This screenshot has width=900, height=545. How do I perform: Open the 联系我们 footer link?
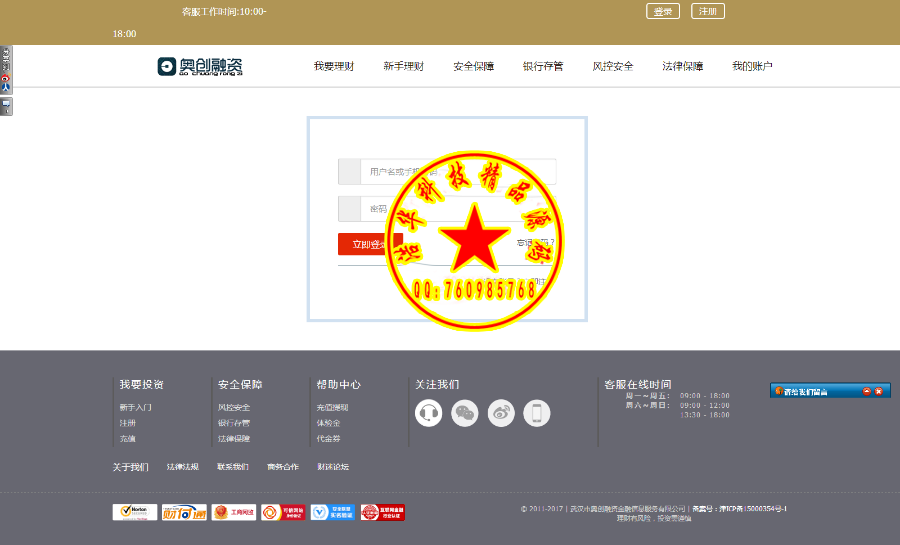click(x=232, y=467)
